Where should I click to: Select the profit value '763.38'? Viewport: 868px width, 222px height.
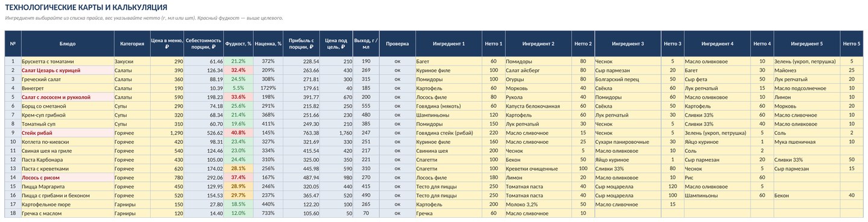click(x=302, y=133)
